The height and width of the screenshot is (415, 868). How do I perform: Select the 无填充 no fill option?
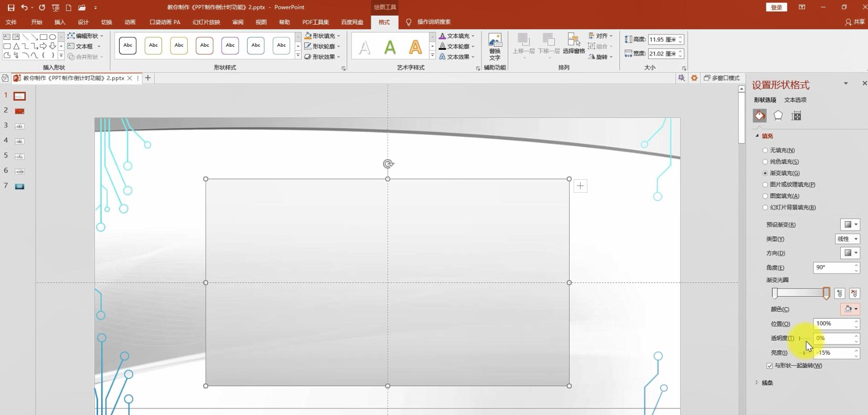tap(779, 150)
